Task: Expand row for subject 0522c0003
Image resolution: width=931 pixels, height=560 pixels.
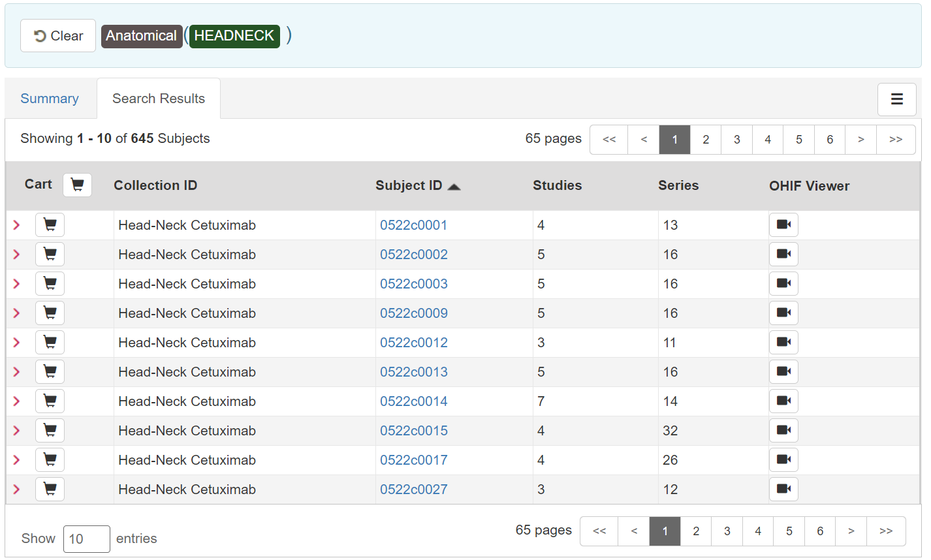Action: [17, 284]
